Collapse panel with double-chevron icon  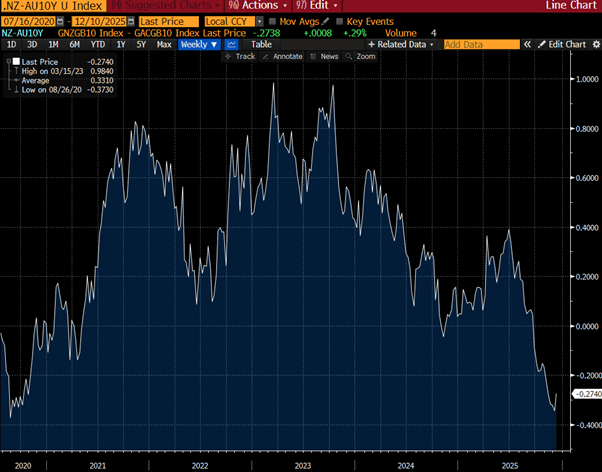528,45
